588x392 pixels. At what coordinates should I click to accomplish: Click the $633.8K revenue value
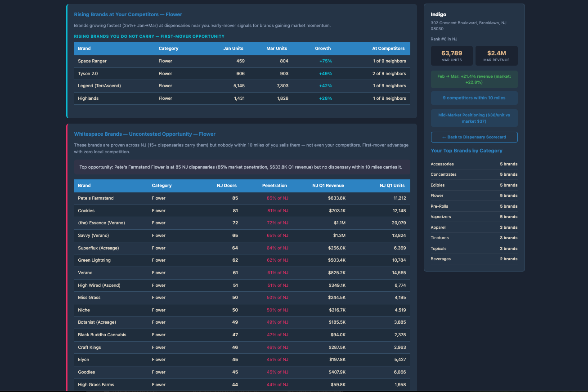click(337, 198)
